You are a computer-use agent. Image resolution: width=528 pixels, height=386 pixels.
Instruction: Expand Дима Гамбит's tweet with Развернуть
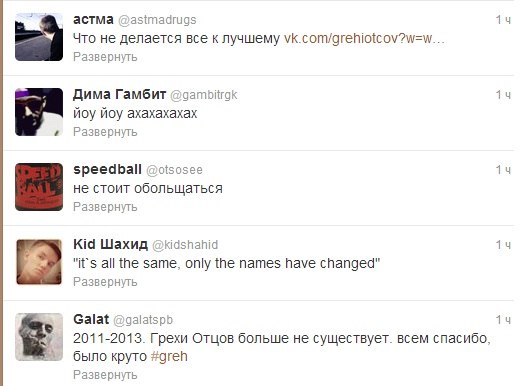pos(105,132)
